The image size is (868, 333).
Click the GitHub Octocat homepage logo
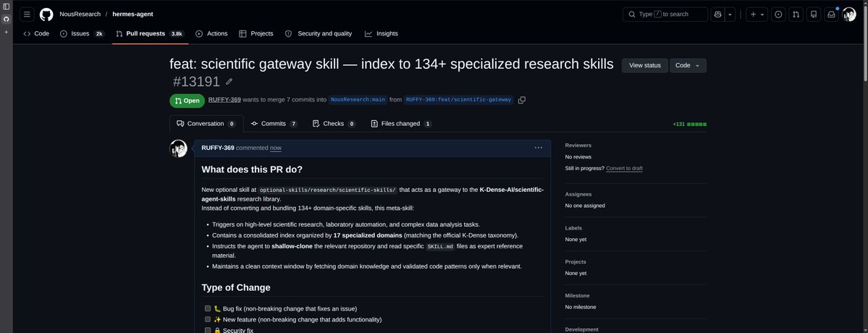click(46, 14)
